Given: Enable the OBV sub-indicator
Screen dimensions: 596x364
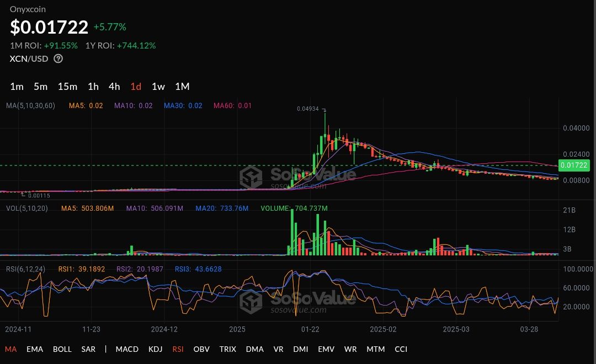Looking at the screenshot, I should 201,349.
